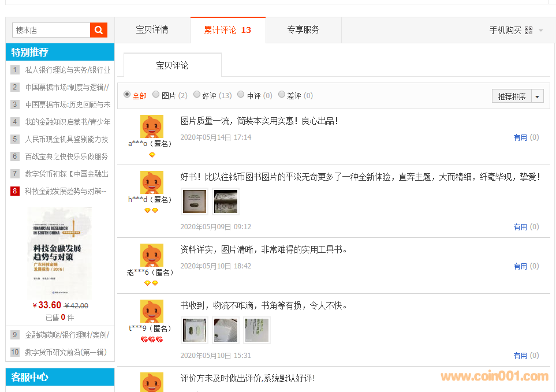Click avatar of reviewer a***o
556x392 pixels.
coord(151,126)
